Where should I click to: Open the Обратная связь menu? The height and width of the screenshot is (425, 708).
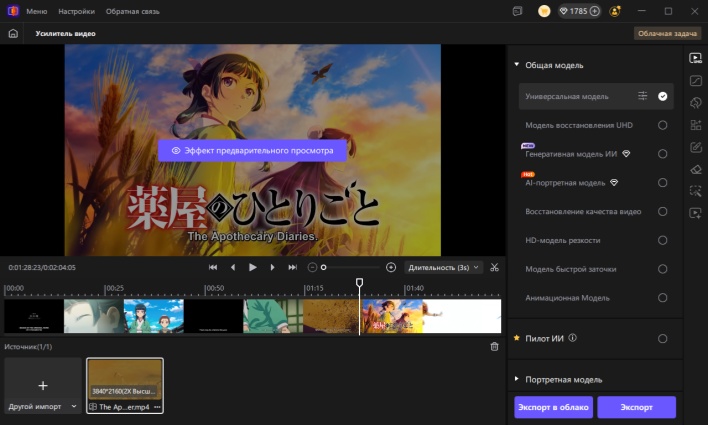(132, 11)
